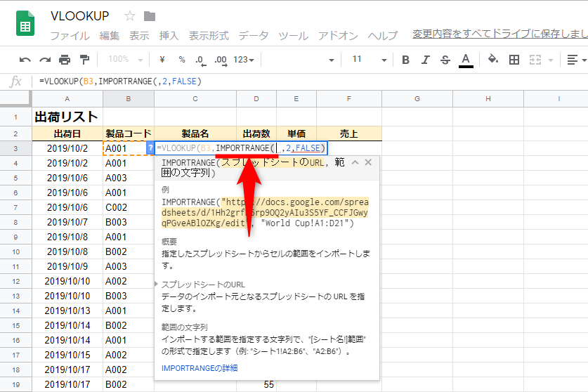Open the IMPORTRANGEの詳細 link
Viewport: 588px width, 392px height.
200,368
